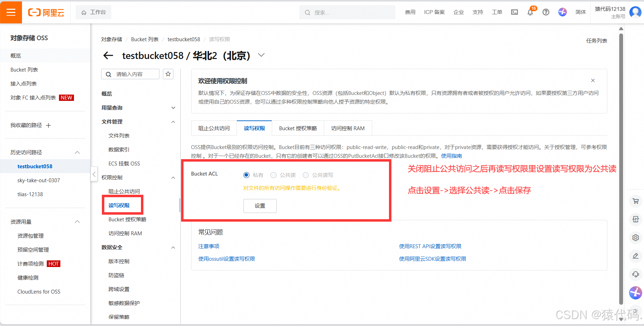Open 使用REST API设置读写权限 link
This screenshot has height=326, width=644.
pyautogui.click(x=430, y=246)
